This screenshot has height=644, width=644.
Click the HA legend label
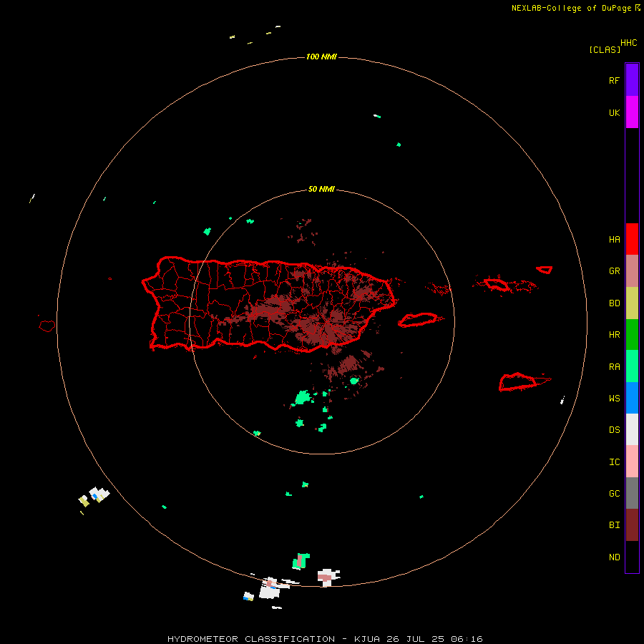click(614, 239)
